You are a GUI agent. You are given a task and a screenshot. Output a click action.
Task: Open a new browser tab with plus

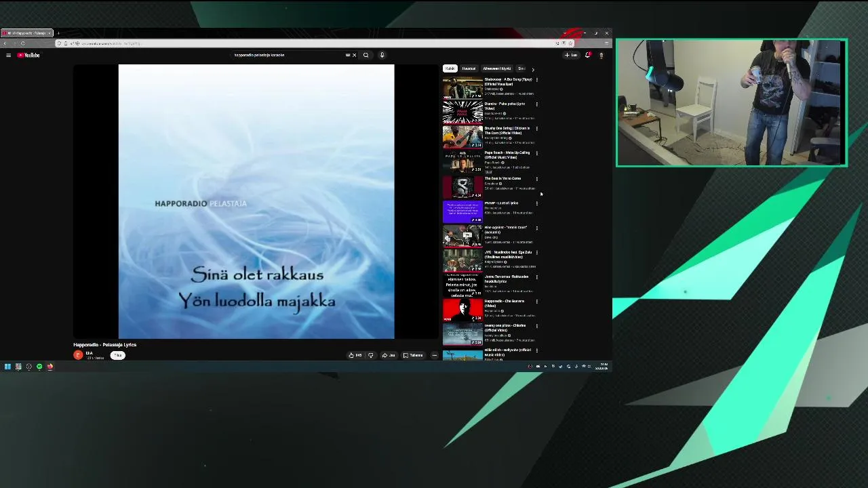click(x=58, y=33)
